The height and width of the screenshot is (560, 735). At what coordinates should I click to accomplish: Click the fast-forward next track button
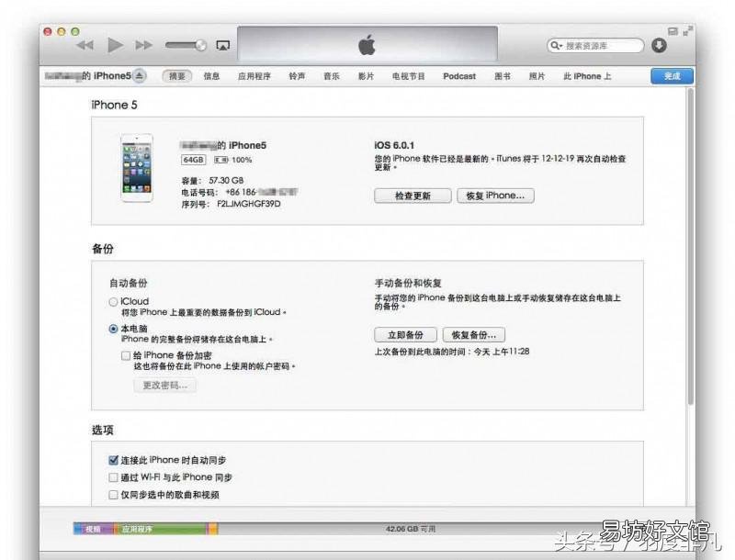pyautogui.click(x=144, y=45)
